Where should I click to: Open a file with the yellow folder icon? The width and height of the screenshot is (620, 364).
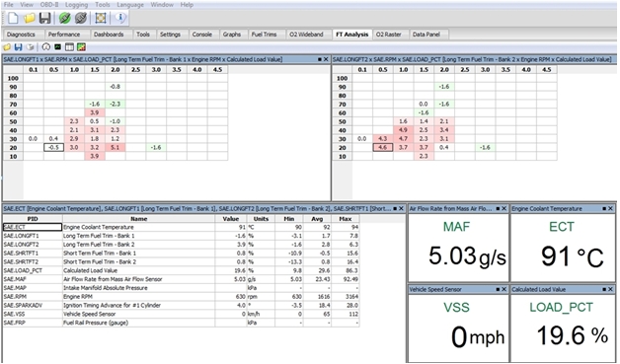[30, 18]
